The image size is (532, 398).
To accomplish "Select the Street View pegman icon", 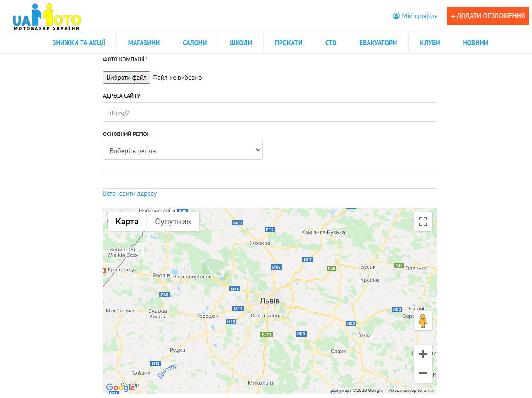I will tap(423, 321).
